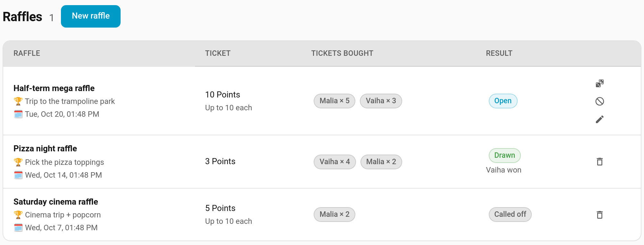644x245 pixels.
Task: Open the Pizza night raffle title
Action: click(x=45, y=148)
